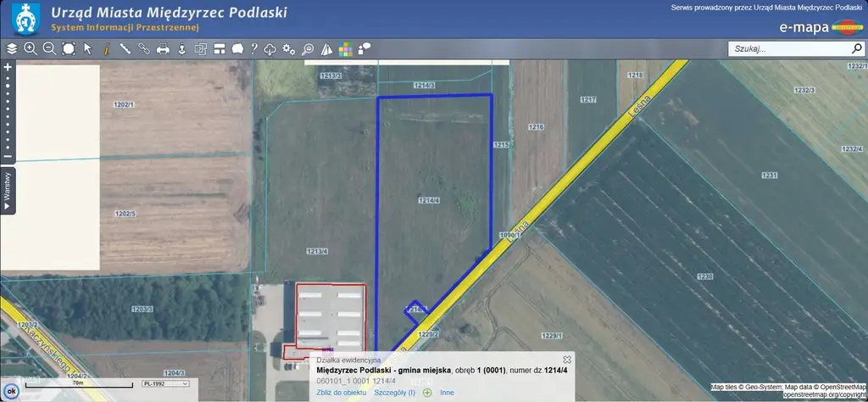Click the 'Inne' option in popup
Screen dimensions: 868x402
tap(447, 393)
